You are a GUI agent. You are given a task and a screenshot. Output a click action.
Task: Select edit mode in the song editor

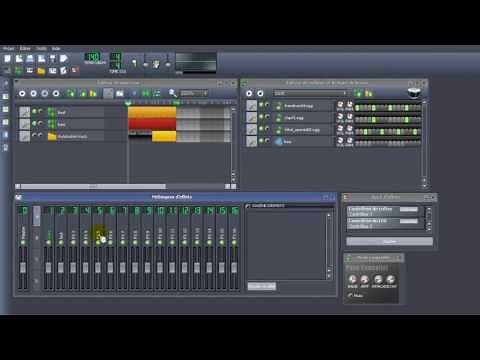click(120, 93)
